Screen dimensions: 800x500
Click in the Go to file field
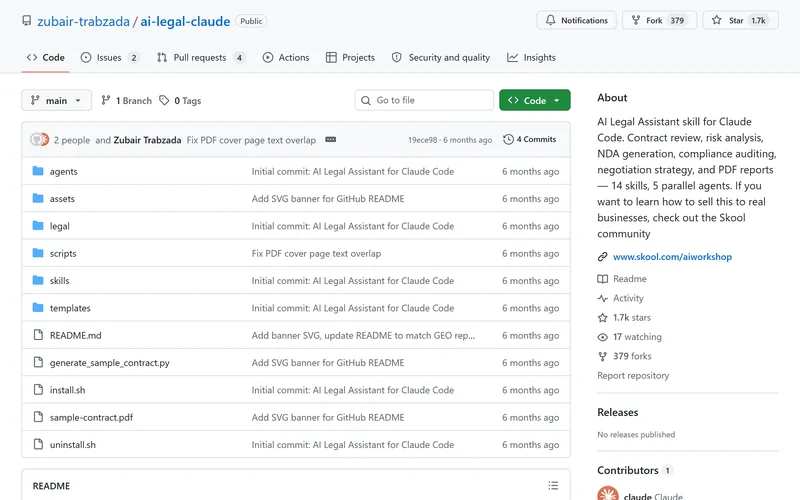pyautogui.click(x=424, y=101)
